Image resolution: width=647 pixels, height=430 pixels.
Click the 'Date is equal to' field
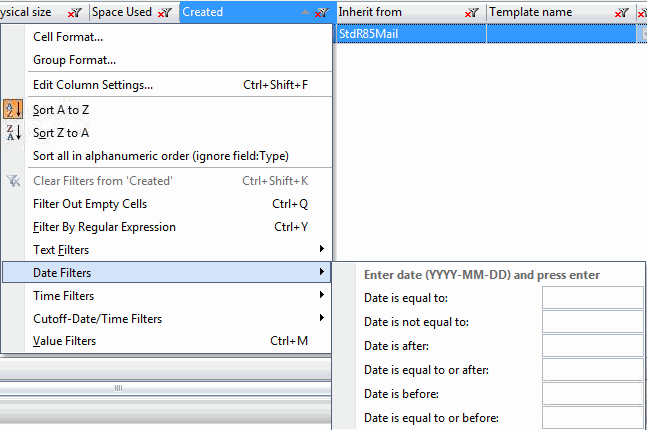click(593, 298)
